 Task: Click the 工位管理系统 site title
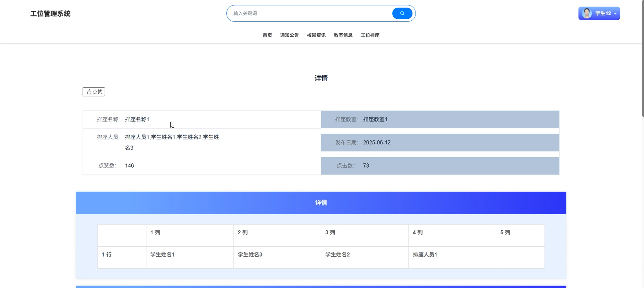click(x=50, y=14)
